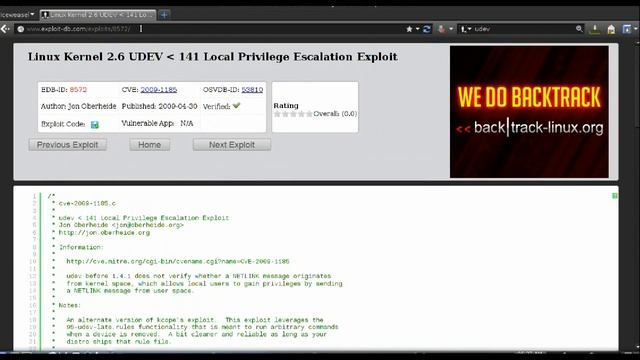
Task: Open the Downloads arrow icon
Action: 595,29
